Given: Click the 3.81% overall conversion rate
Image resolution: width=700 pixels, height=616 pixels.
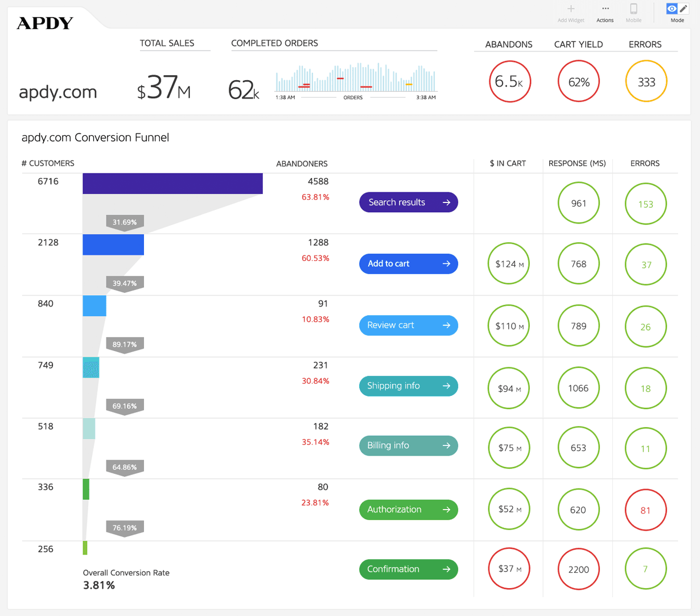Looking at the screenshot, I should 99,585.
